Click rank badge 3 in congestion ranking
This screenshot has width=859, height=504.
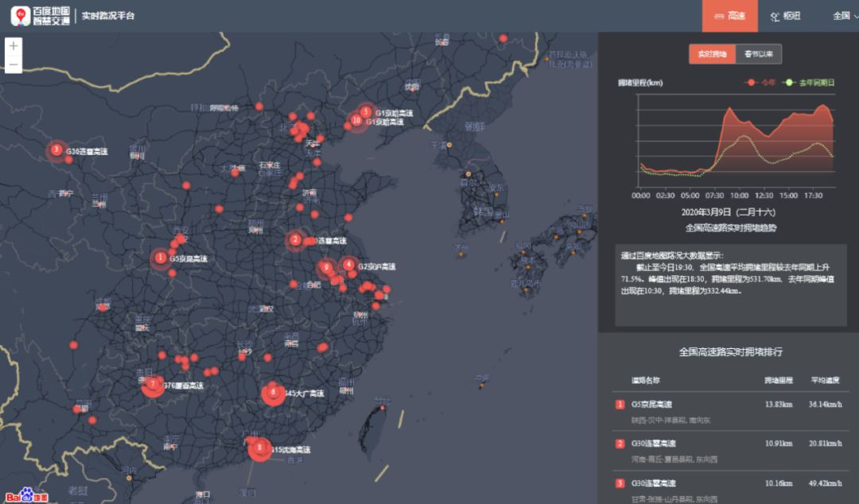[x=620, y=483]
